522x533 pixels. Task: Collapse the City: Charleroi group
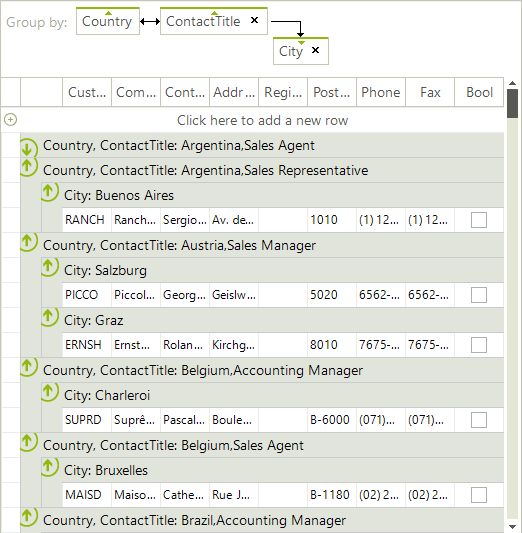tap(49, 392)
